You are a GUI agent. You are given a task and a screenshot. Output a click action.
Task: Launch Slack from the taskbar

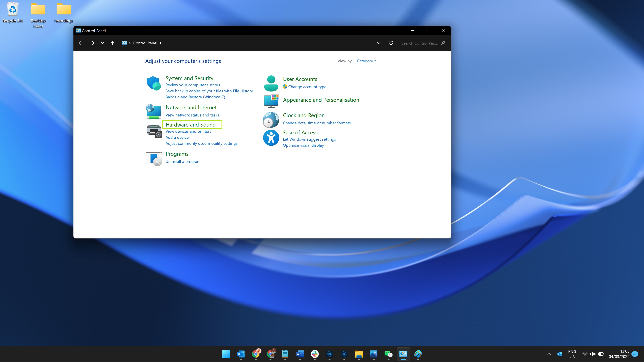(314, 354)
